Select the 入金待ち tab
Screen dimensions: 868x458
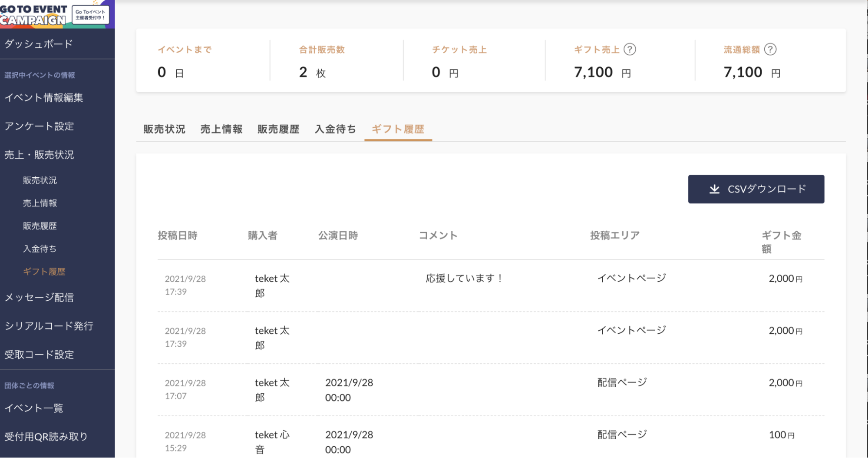(335, 129)
